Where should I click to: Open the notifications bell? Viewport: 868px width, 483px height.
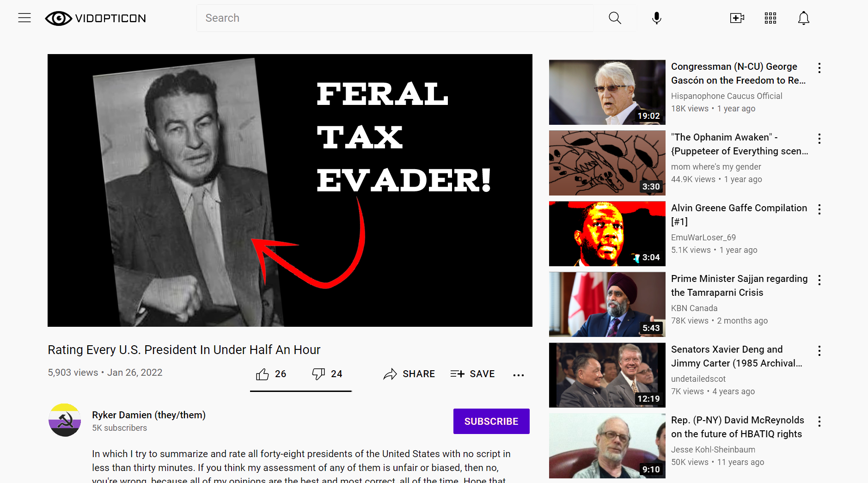pos(804,18)
